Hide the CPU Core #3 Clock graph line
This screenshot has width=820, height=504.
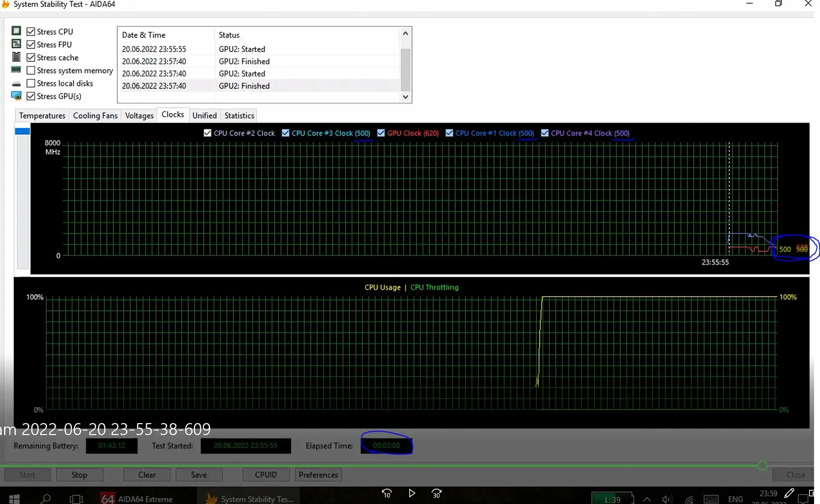tap(285, 133)
